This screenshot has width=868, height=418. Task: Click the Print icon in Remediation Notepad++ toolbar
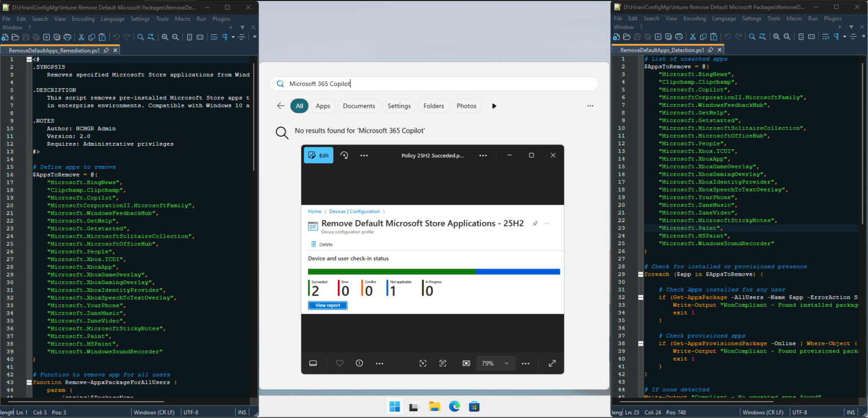[x=67, y=37]
